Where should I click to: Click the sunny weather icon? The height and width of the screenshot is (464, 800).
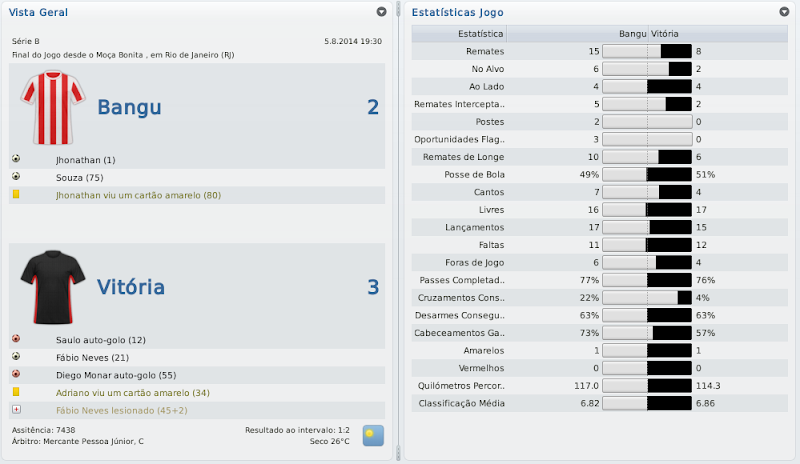point(373,436)
